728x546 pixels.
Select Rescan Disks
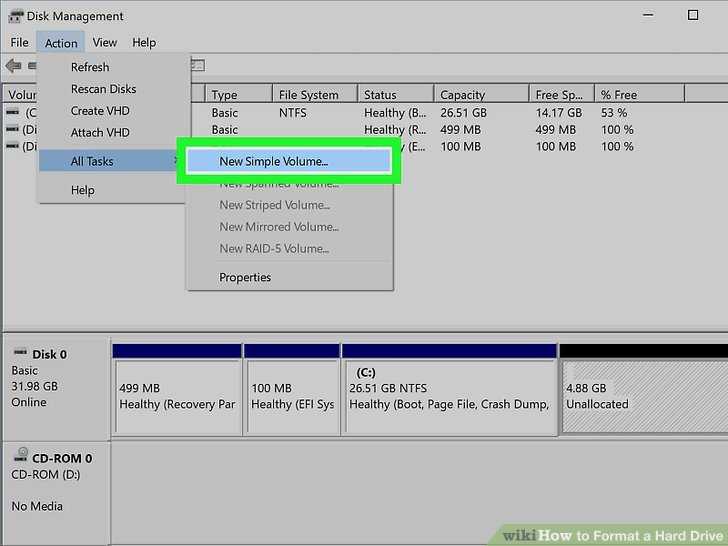coord(104,89)
